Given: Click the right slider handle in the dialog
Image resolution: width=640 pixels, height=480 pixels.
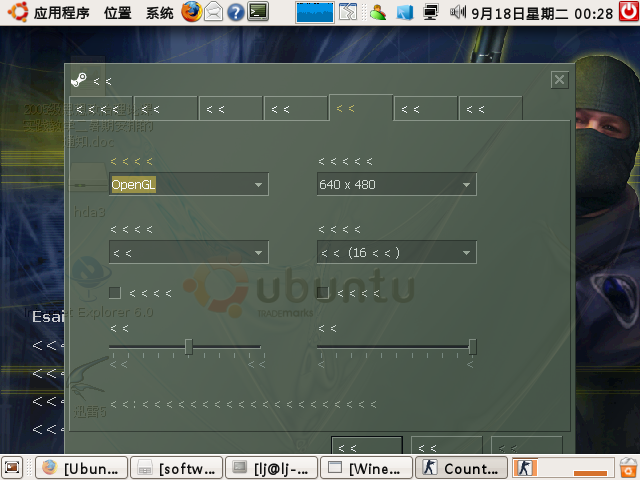Looking at the screenshot, I should click(473, 347).
